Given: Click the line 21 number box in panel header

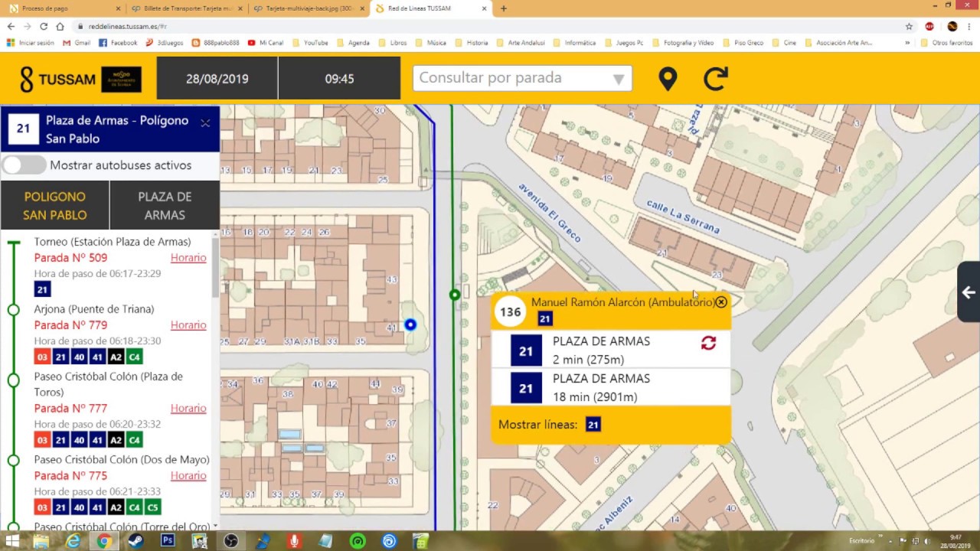Looking at the screenshot, I should [23, 129].
